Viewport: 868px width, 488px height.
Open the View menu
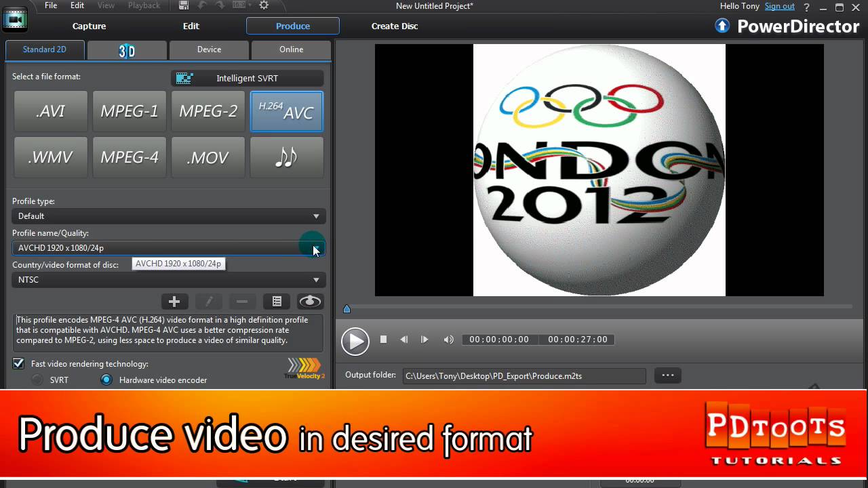(x=106, y=5)
